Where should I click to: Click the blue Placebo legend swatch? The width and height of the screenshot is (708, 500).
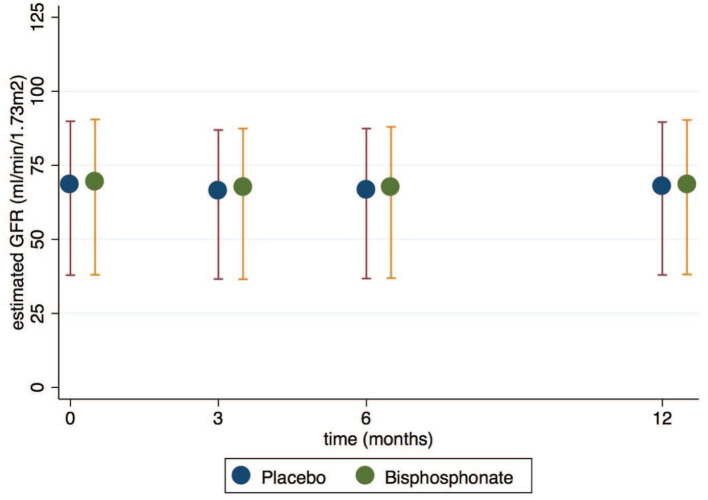tap(242, 473)
